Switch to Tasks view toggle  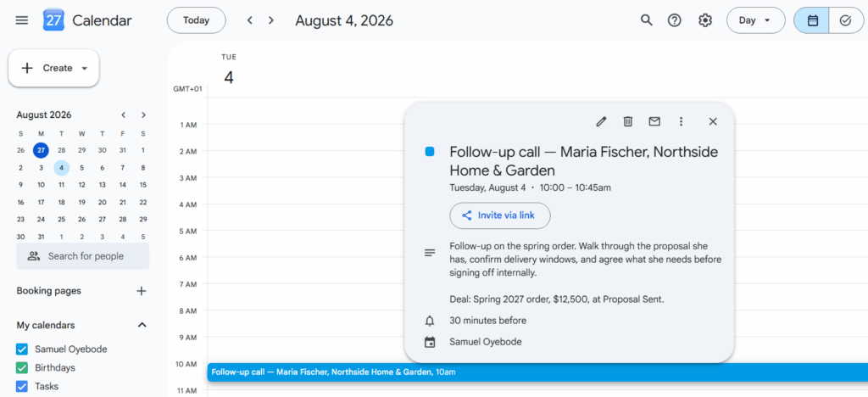point(846,20)
